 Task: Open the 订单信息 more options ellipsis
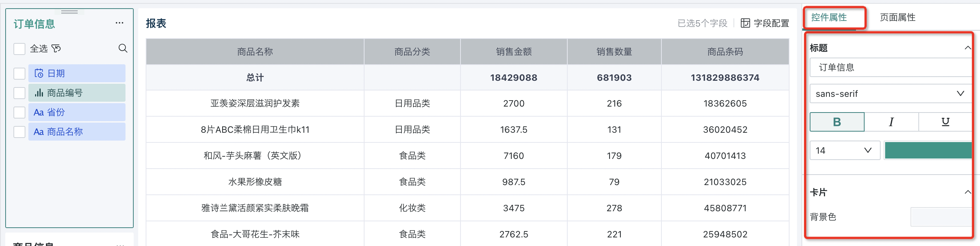[x=120, y=23]
